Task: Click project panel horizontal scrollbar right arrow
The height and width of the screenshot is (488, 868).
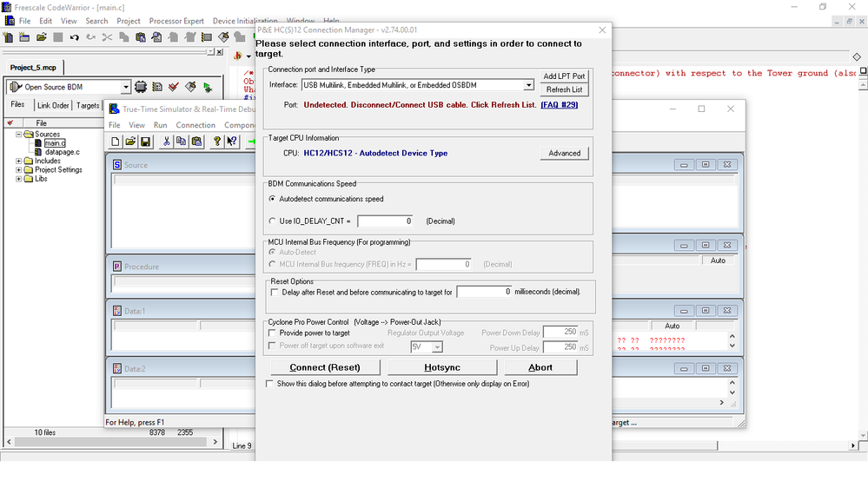Action: point(215,442)
